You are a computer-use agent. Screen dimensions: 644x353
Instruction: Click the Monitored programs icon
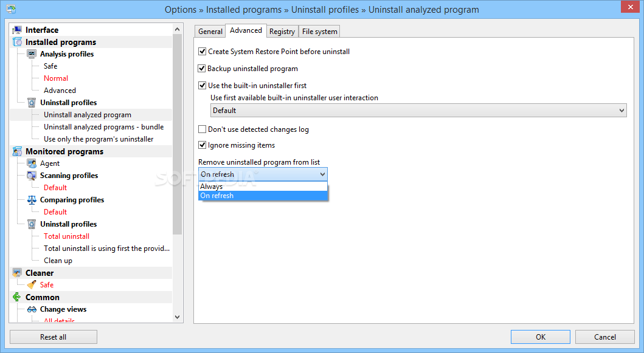pos(17,151)
